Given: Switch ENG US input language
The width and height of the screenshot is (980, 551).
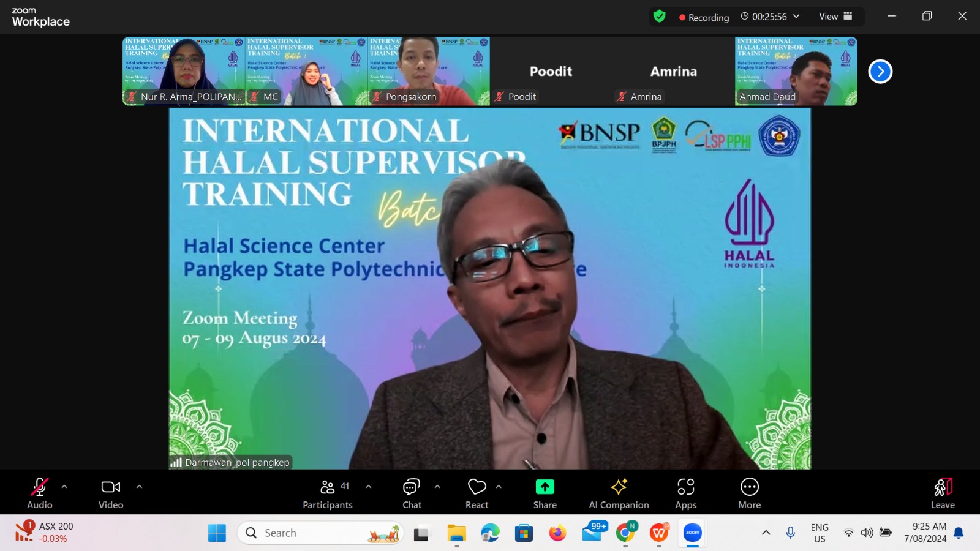Looking at the screenshot, I should [x=820, y=533].
